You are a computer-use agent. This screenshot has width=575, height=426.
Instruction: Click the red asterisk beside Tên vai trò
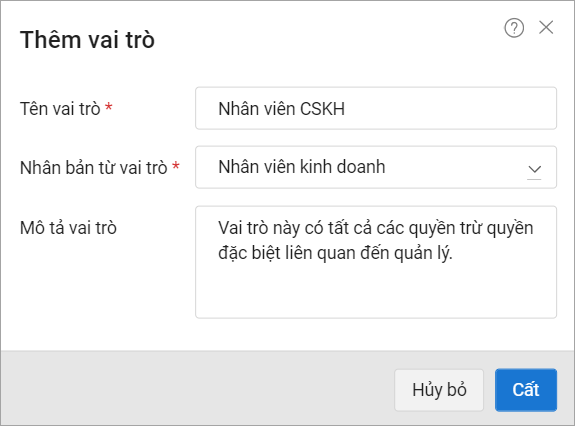[109, 107]
